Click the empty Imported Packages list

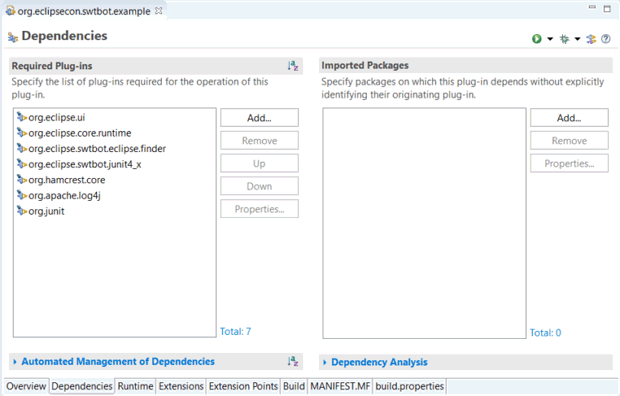tap(424, 223)
